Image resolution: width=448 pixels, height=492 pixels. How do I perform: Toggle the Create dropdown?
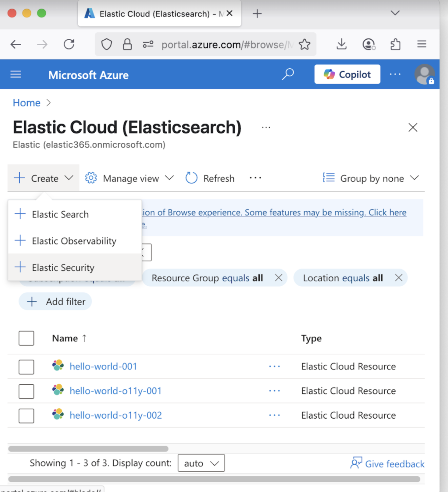coord(43,178)
